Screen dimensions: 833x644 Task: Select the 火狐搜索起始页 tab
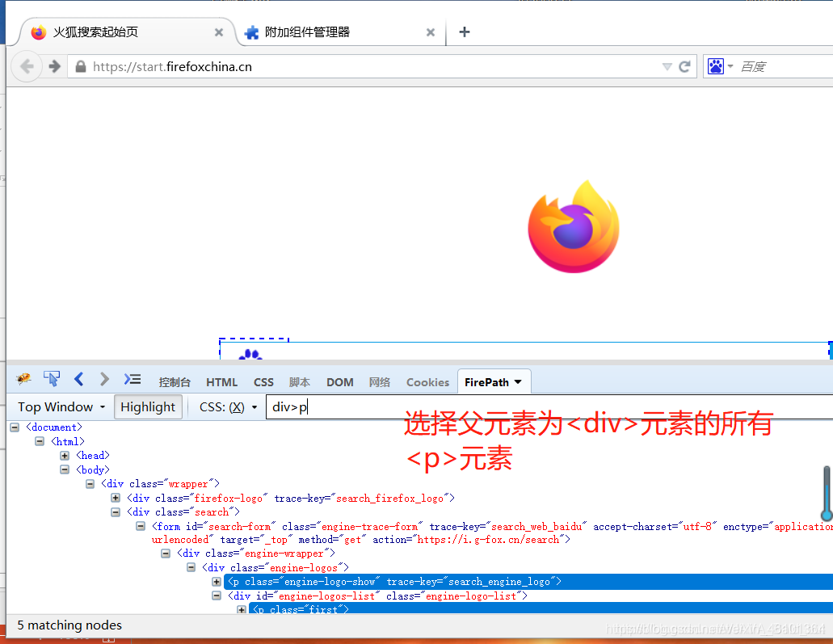click(x=126, y=32)
